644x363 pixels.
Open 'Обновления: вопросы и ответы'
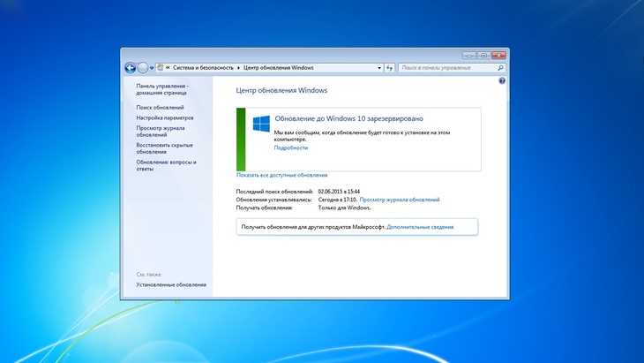(166, 165)
